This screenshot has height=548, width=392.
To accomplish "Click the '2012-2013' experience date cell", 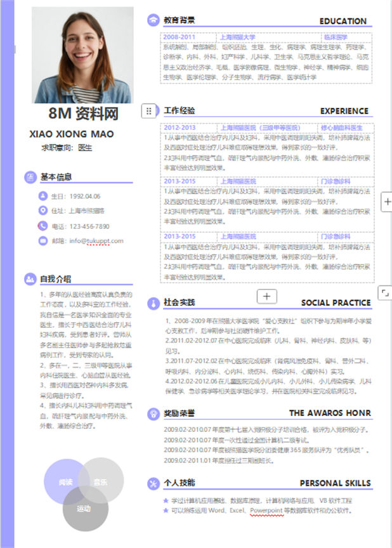I will click(x=188, y=127).
